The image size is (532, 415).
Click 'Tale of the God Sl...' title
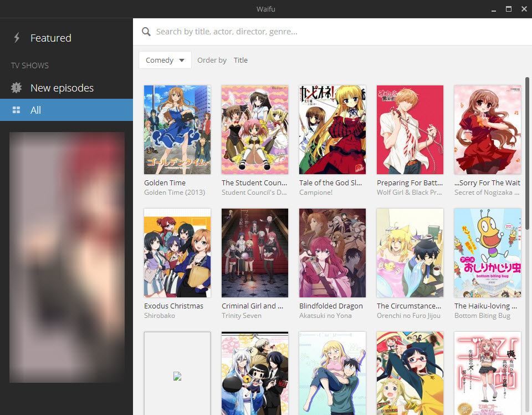(x=330, y=183)
